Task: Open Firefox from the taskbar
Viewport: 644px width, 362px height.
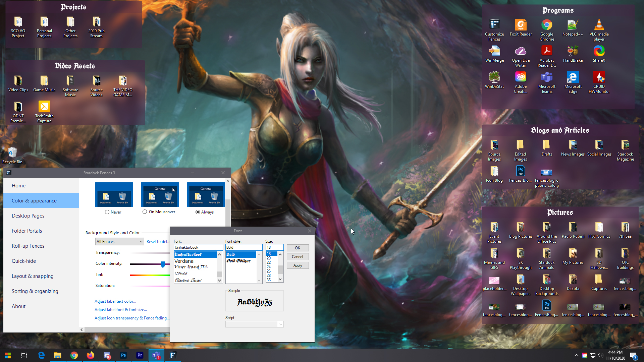Action: (91, 355)
